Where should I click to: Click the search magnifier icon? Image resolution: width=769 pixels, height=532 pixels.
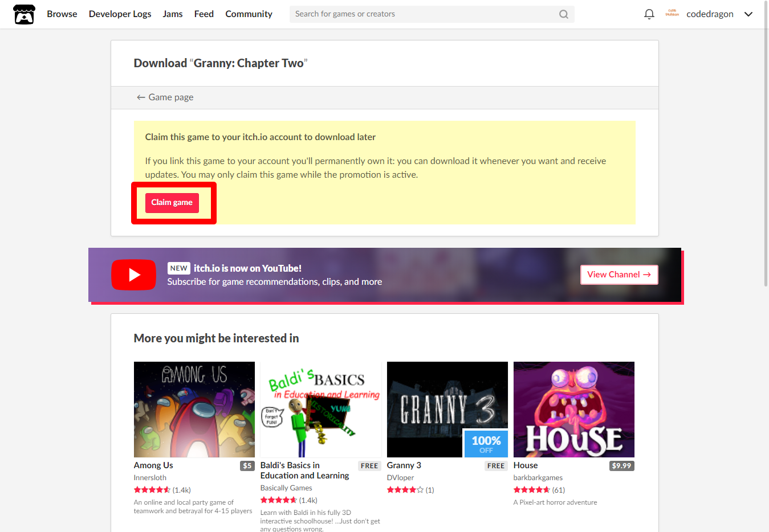pos(563,14)
